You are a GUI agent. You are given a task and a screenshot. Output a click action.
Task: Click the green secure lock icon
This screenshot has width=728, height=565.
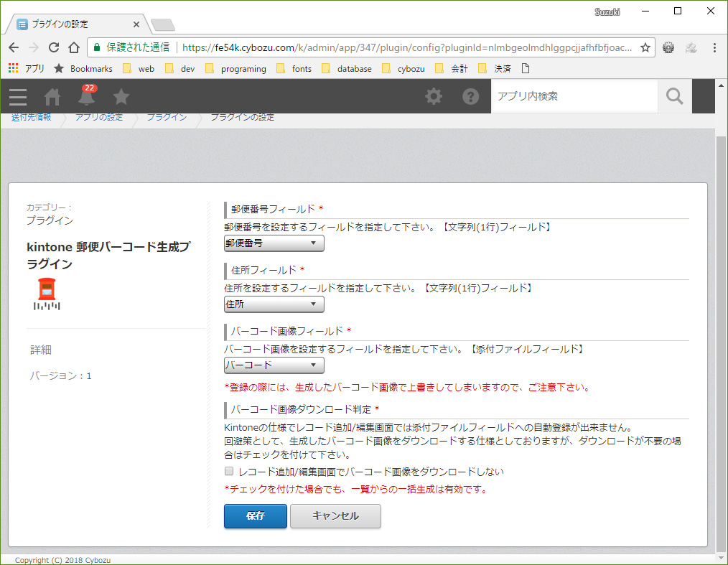[x=97, y=47]
